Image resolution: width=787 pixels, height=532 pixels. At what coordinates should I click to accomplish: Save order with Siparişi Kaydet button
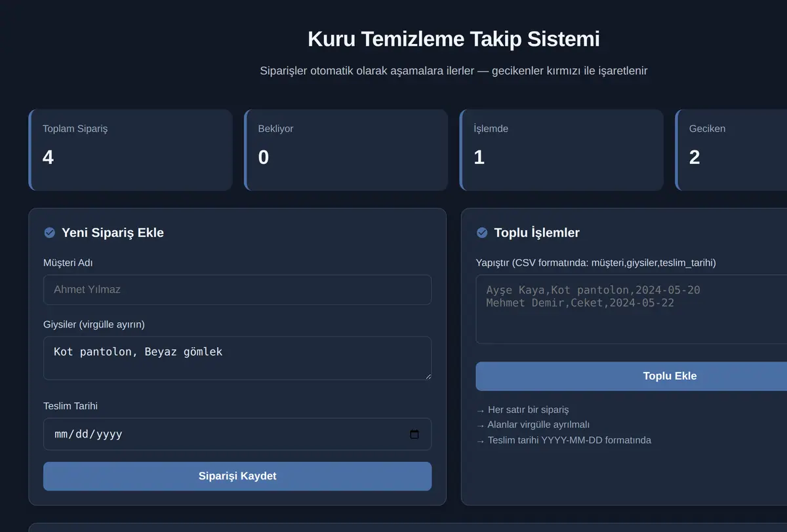(x=237, y=476)
